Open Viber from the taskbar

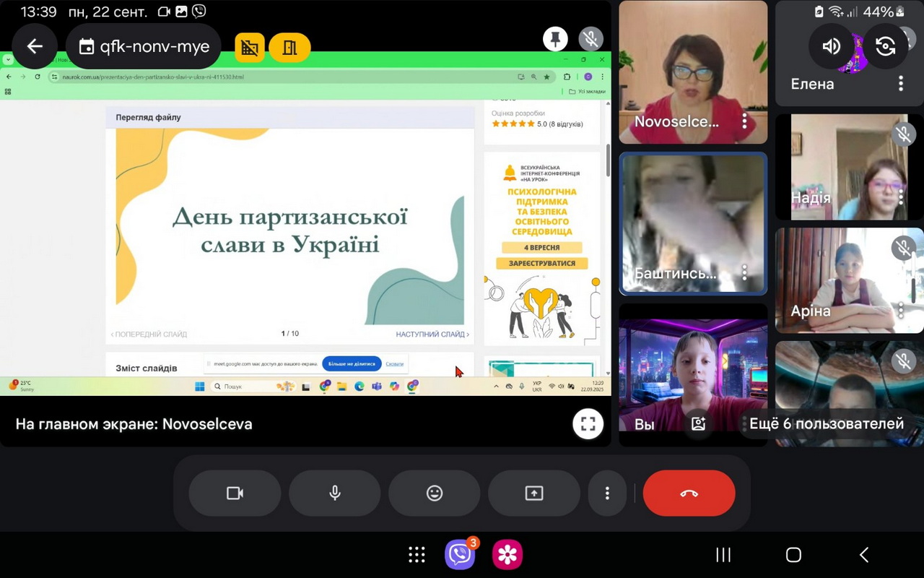coord(460,555)
